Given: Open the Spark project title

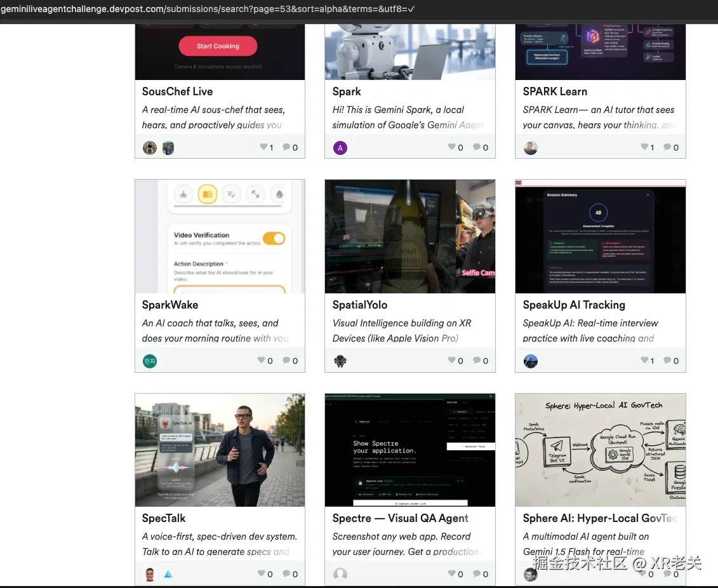Looking at the screenshot, I should (347, 91).
